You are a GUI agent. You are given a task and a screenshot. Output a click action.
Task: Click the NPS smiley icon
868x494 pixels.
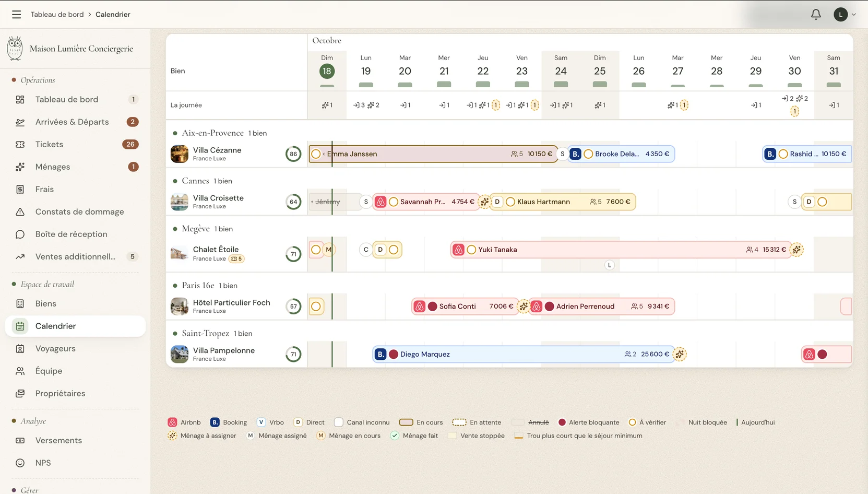coord(20,463)
